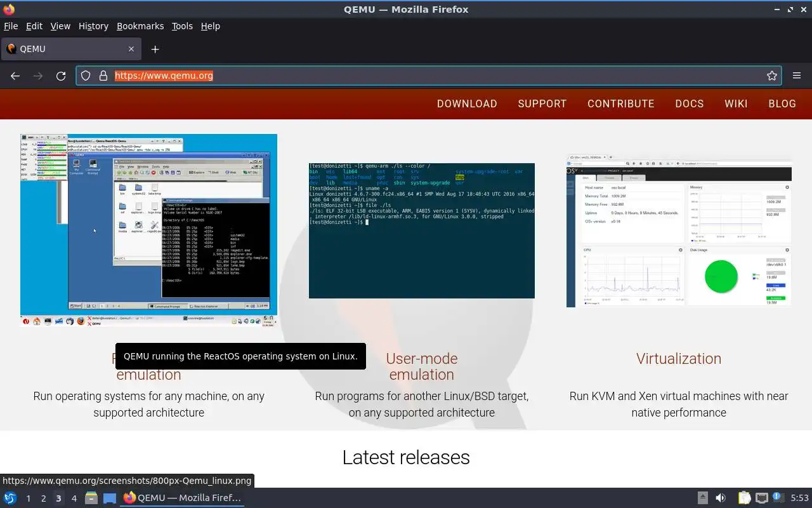
Task: Open the Edit menu
Action: pos(34,26)
